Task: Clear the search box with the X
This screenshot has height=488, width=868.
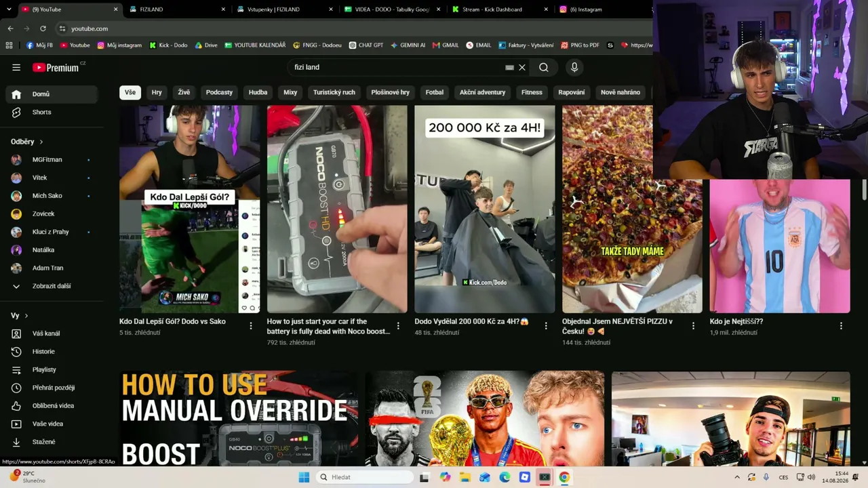Action: 522,67
